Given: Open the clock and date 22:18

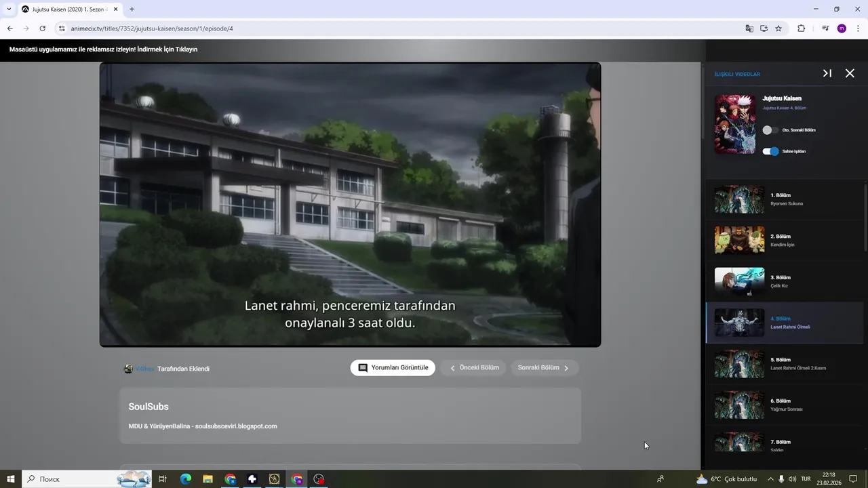Looking at the screenshot, I should tap(829, 479).
